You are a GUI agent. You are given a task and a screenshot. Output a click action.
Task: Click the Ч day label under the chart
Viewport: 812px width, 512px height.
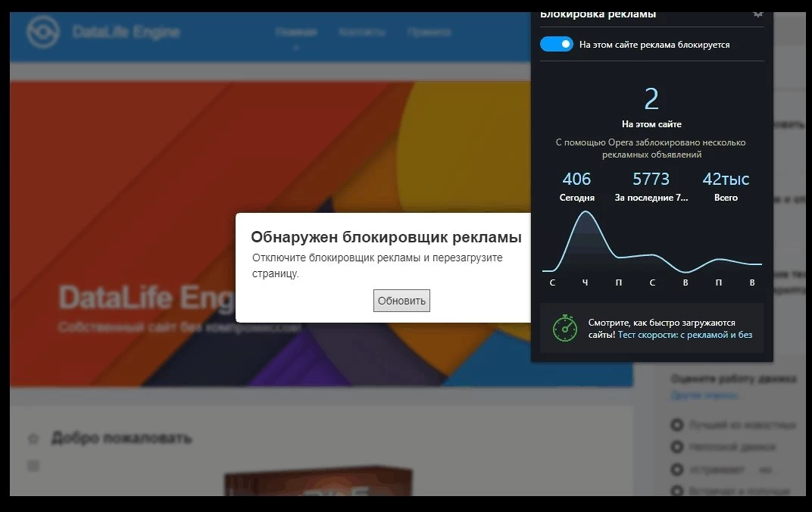tap(586, 283)
